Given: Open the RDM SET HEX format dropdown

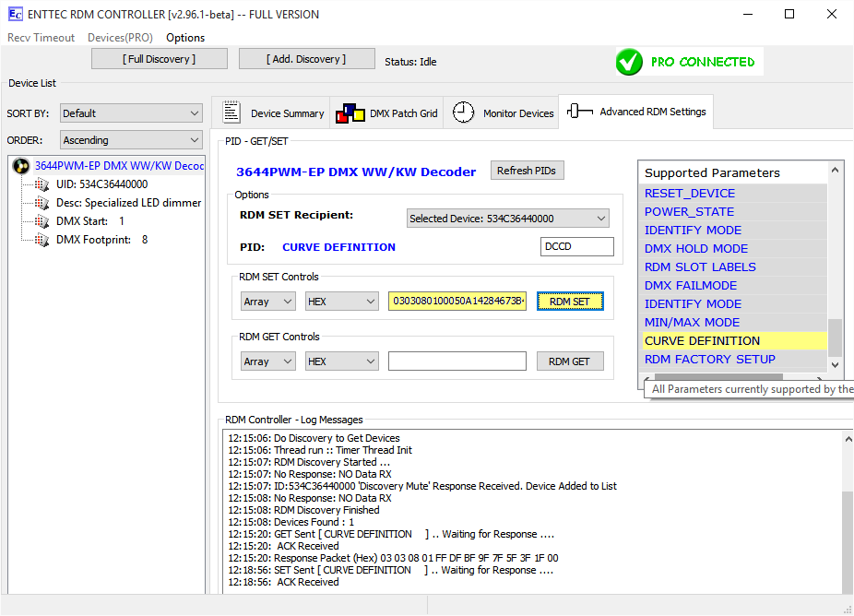Looking at the screenshot, I should coord(342,302).
